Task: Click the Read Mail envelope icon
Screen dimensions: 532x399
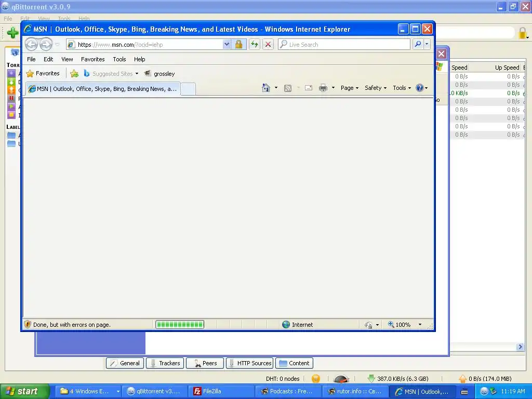Action: pyautogui.click(x=309, y=88)
